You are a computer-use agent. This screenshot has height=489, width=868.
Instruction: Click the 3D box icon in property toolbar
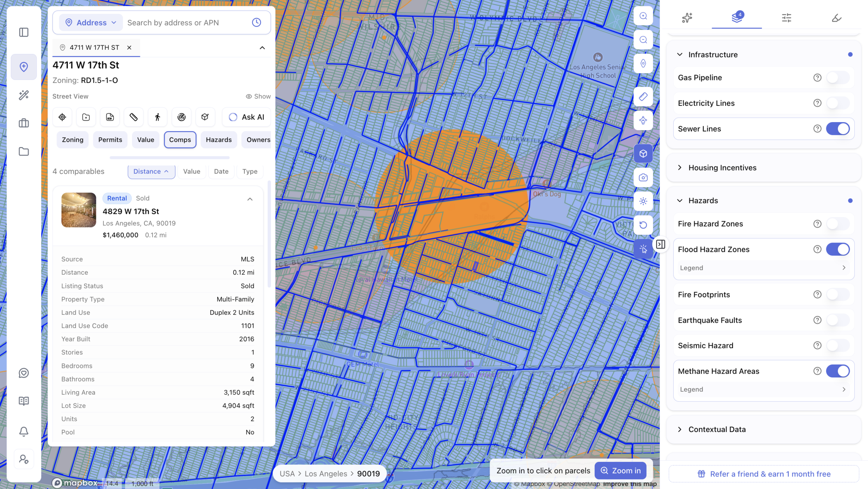coord(205,117)
